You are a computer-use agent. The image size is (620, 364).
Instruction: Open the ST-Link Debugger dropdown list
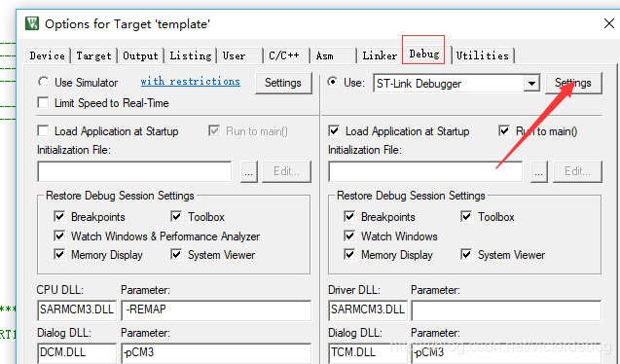(x=531, y=84)
